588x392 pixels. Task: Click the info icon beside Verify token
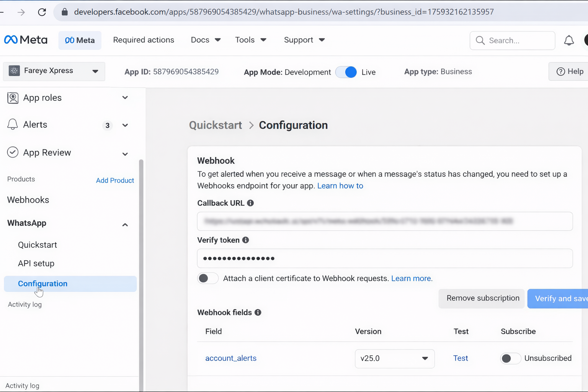click(245, 240)
